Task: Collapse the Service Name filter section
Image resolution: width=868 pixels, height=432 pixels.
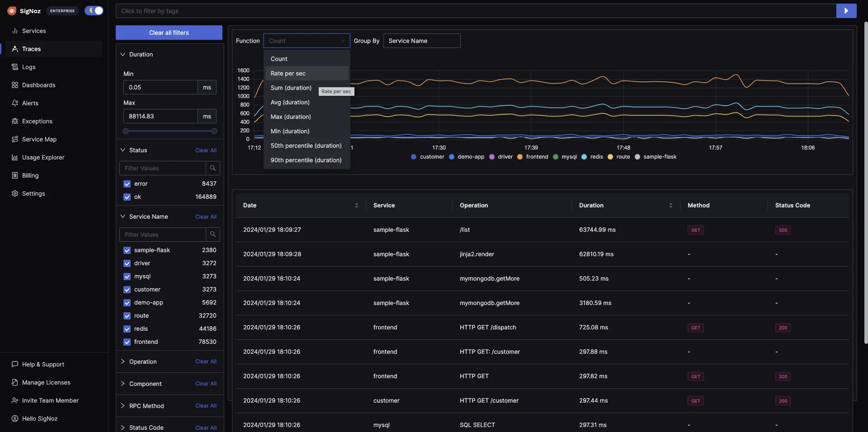Action: pyautogui.click(x=123, y=216)
